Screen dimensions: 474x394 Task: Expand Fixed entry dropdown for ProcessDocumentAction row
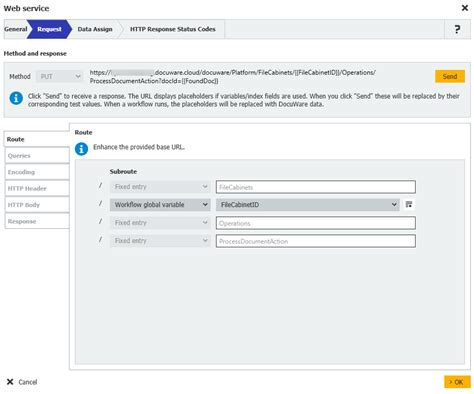pos(160,241)
